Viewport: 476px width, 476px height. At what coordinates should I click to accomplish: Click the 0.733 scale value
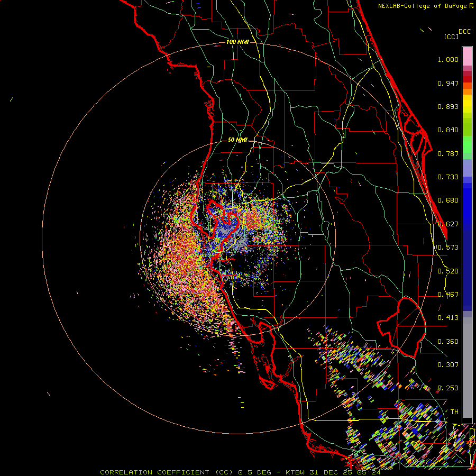(448, 177)
